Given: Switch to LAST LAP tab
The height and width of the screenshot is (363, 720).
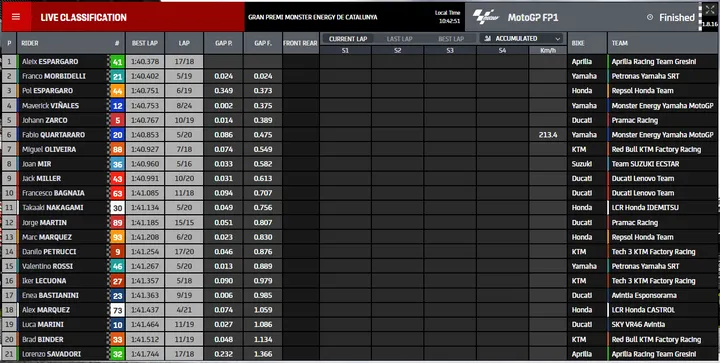Looking at the screenshot, I should pyautogui.click(x=399, y=39).
